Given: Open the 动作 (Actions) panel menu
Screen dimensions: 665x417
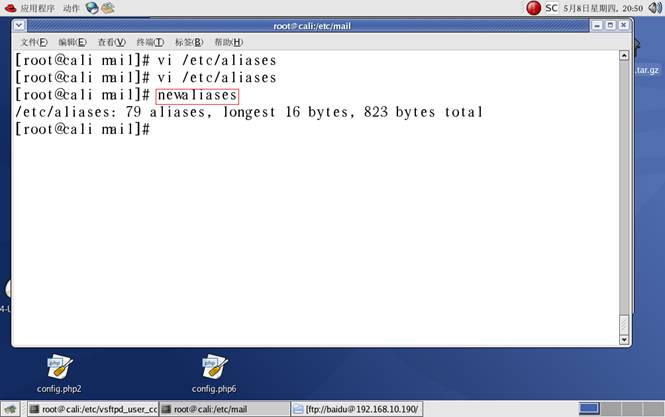Looking at the screenshot, I should (x=71, y=8).
